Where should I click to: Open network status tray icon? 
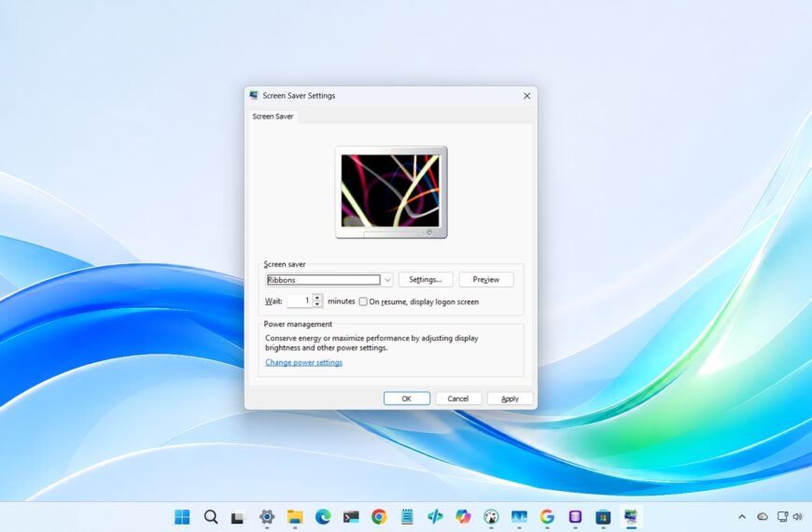(782, 516)
